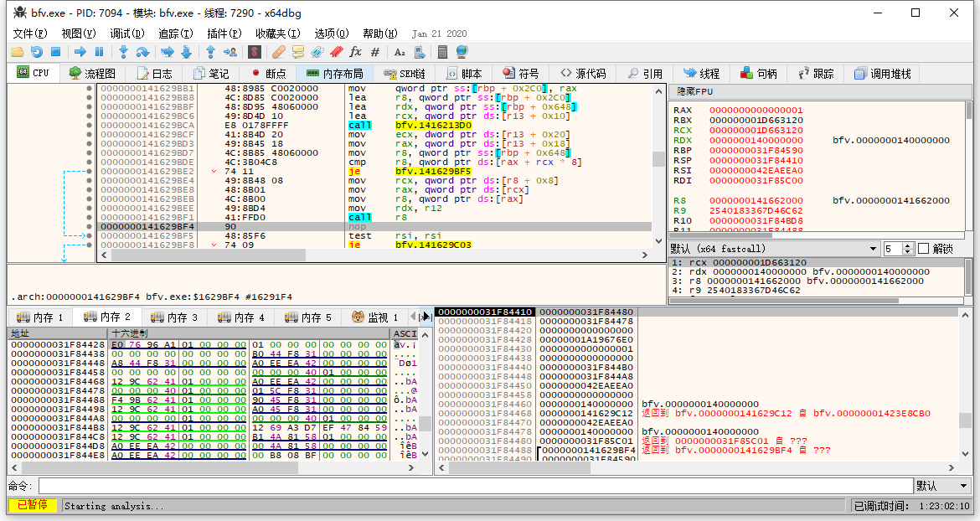Image resolution: width=980 pixels, height=521 pixels.
Task: Click the 隐藏FPU button
Action: coord(694,91)
